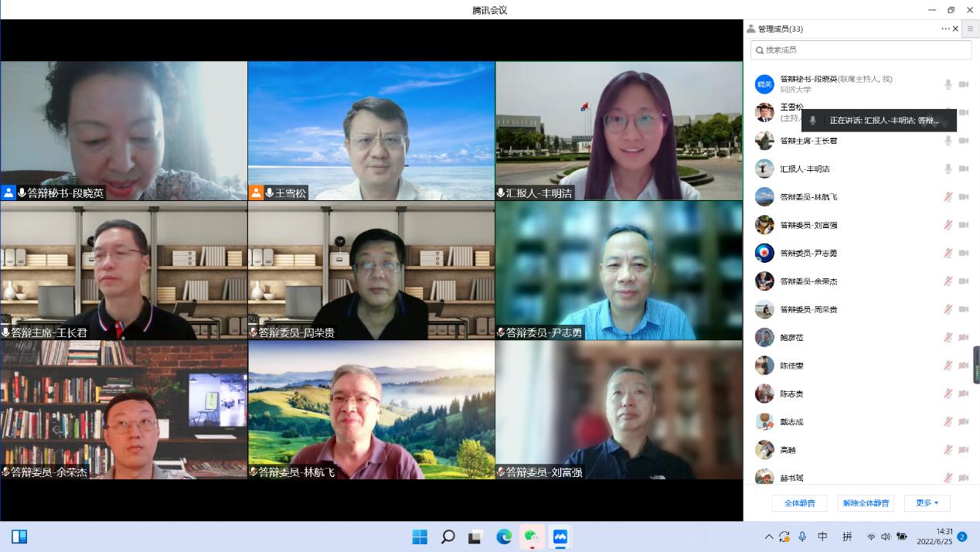Mute 汇报人-丰明洁 microphone in member list

[948, 169]
